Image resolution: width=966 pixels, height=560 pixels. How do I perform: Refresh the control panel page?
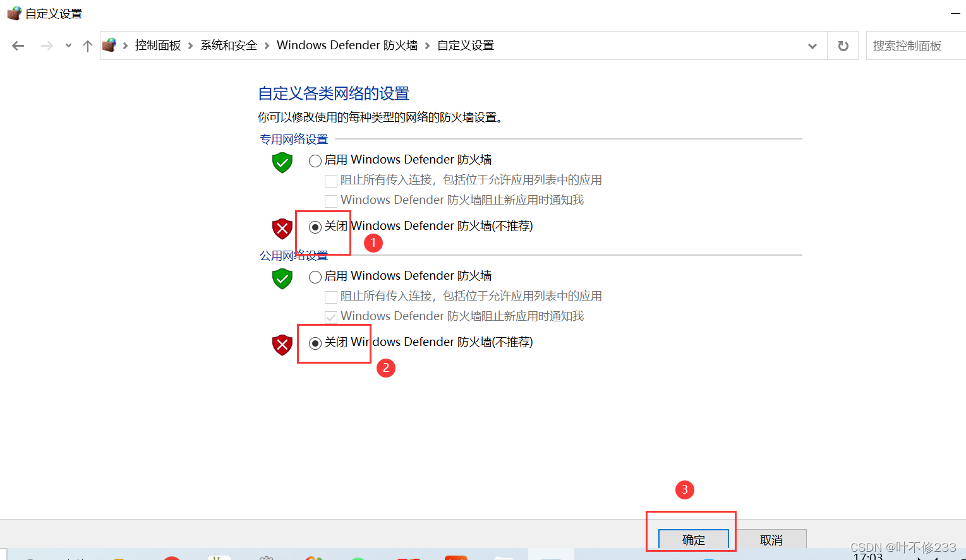(x=843, y=45)
